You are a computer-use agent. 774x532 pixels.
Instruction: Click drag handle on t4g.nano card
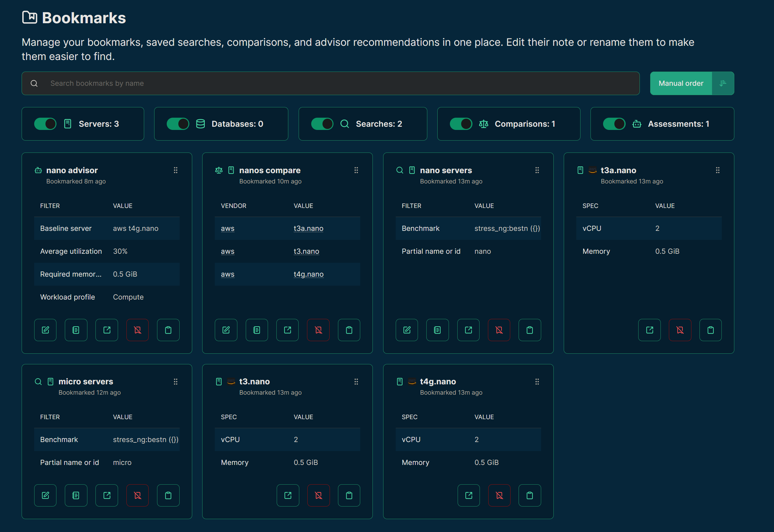click(x=537, y=382)
